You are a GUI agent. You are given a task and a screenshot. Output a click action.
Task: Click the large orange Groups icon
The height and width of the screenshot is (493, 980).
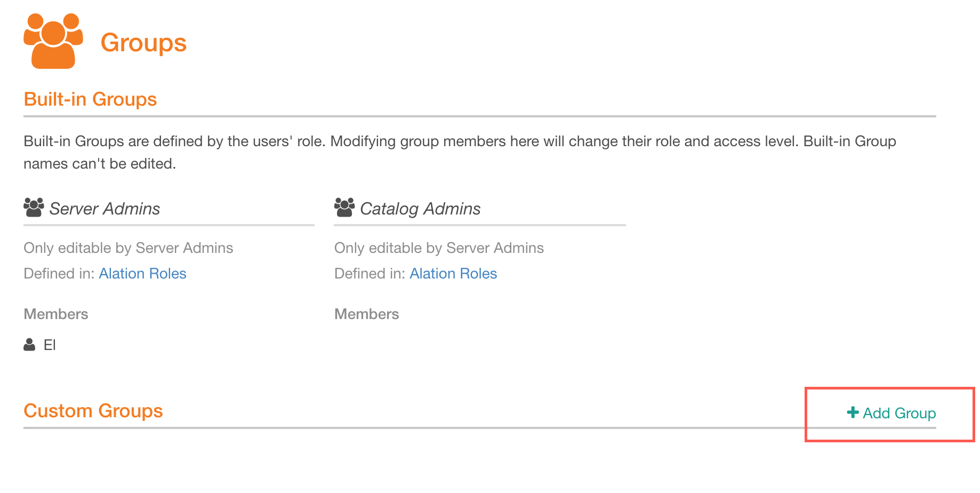coord(53,41)
